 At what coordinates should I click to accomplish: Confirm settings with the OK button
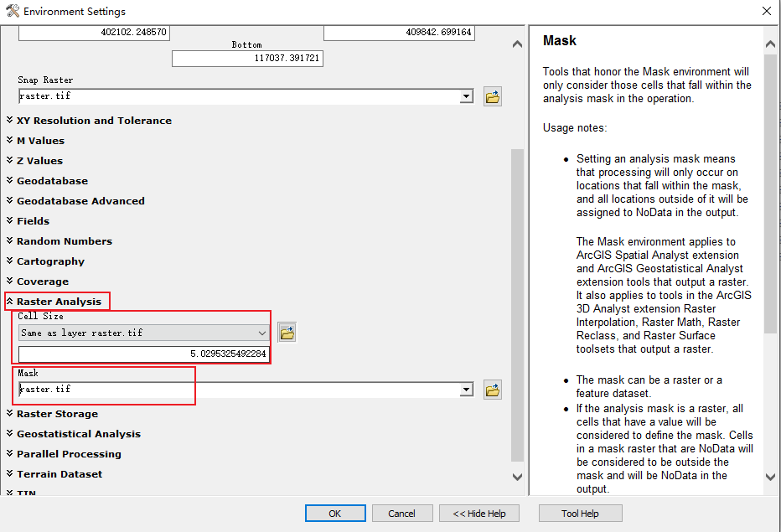click(335, 514)
